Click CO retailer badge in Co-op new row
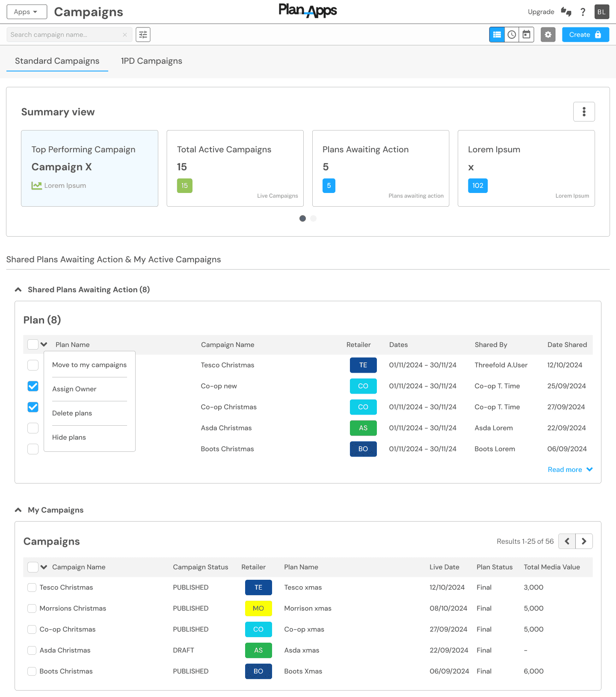This screenshot has width=616, height=697. pyautogui.click(x=363, y=386)
